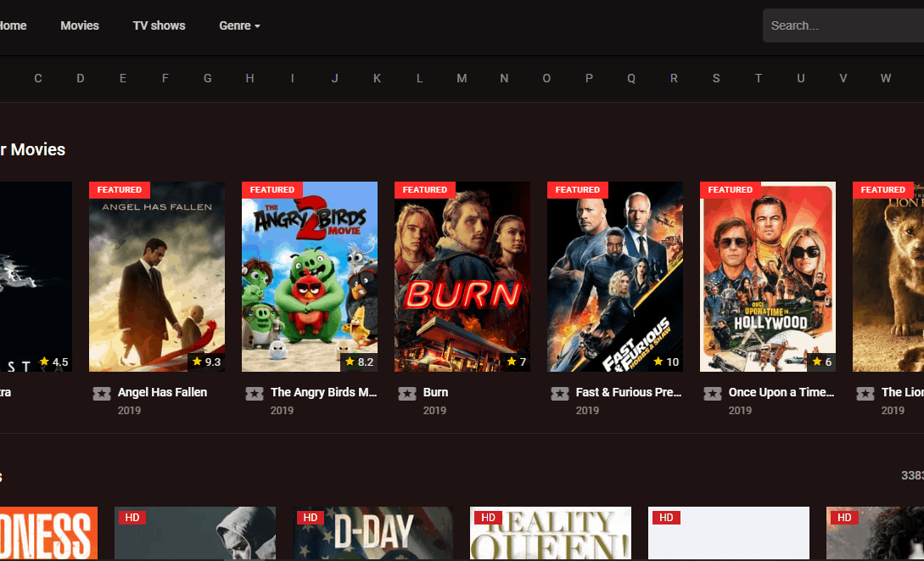Open the Reality Queen HD thumbnail
924x561 pixels.
(x=551, y=533)
